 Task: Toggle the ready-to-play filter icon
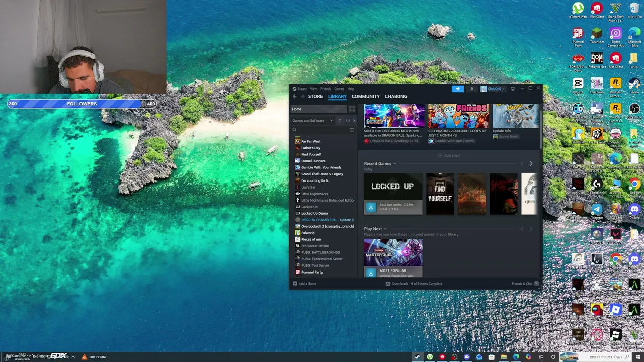(x=354, y=121)
